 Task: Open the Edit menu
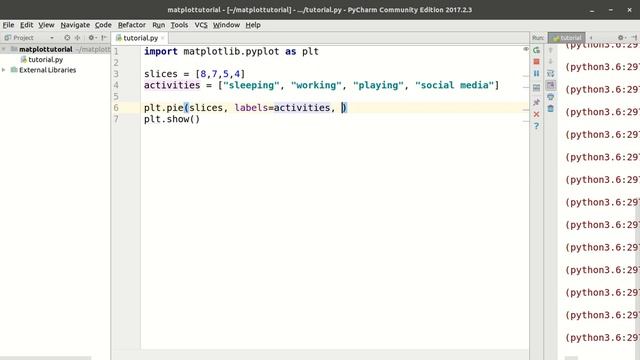27,25
